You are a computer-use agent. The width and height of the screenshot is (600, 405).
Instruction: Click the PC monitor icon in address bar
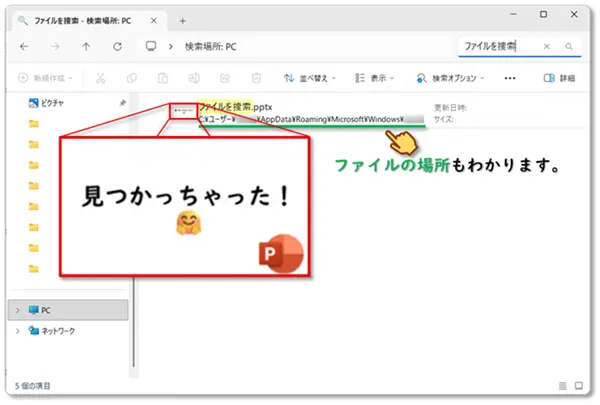151,46
